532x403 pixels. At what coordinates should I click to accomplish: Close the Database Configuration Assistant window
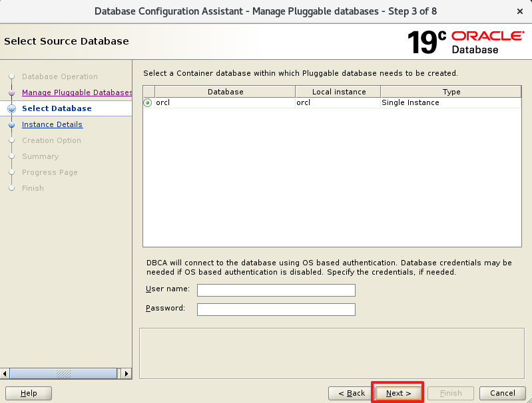[520, 11]
